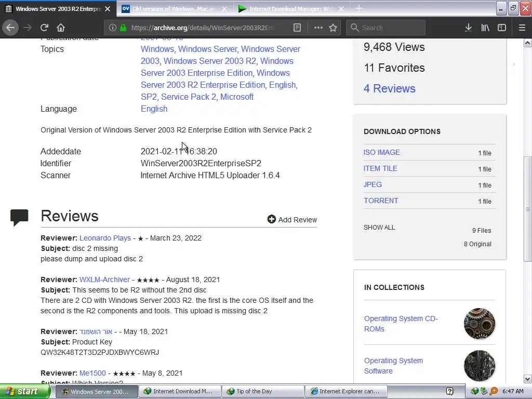Click the product key QW32K48T2T3D2PJDXBWYC6WRJ text

100,353
